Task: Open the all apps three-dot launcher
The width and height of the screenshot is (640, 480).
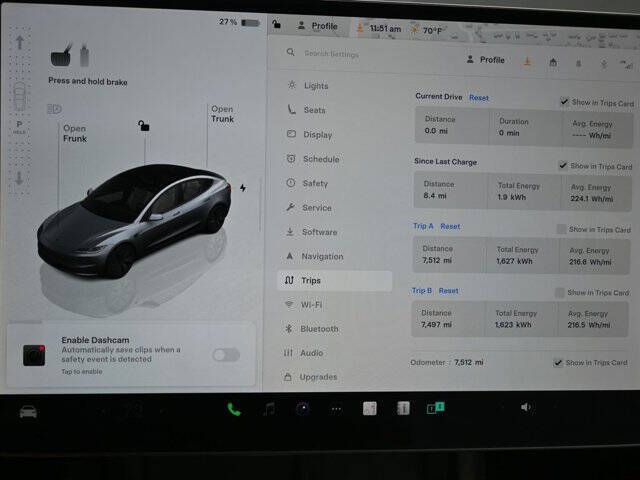Action: (336, 409)
